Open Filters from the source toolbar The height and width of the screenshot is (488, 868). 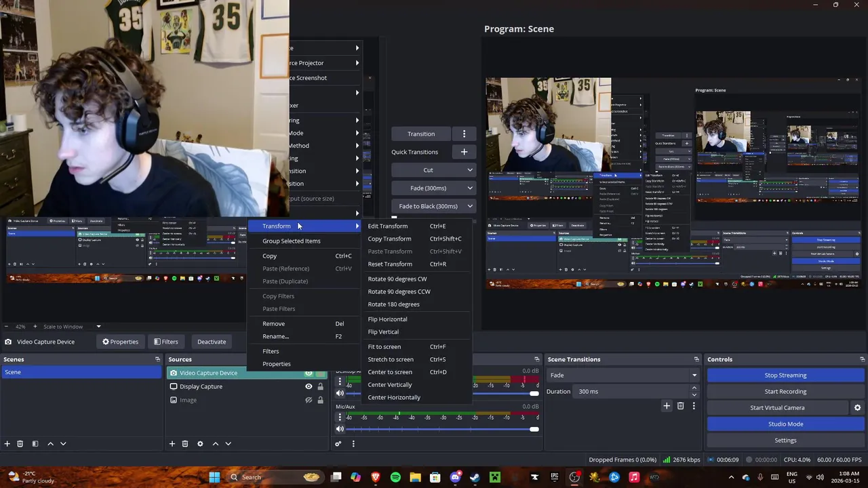point(166,342)
